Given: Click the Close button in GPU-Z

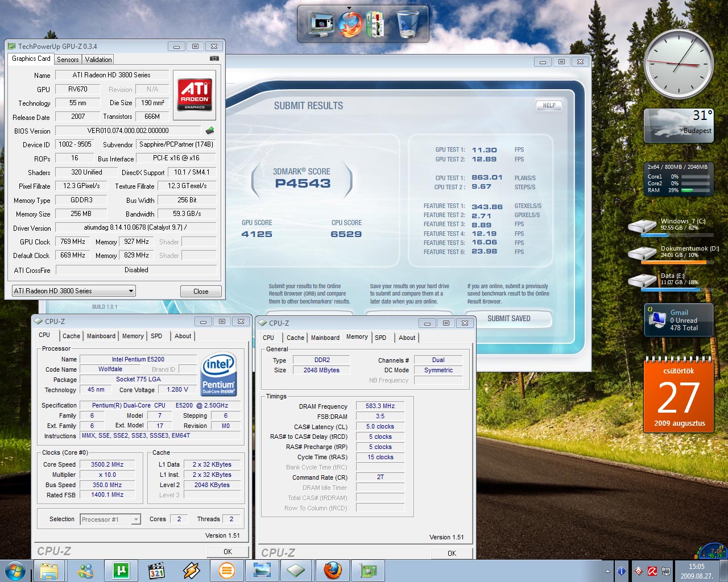Looking at the screenshot, I should pyautogui.click(x=201, y=292).
